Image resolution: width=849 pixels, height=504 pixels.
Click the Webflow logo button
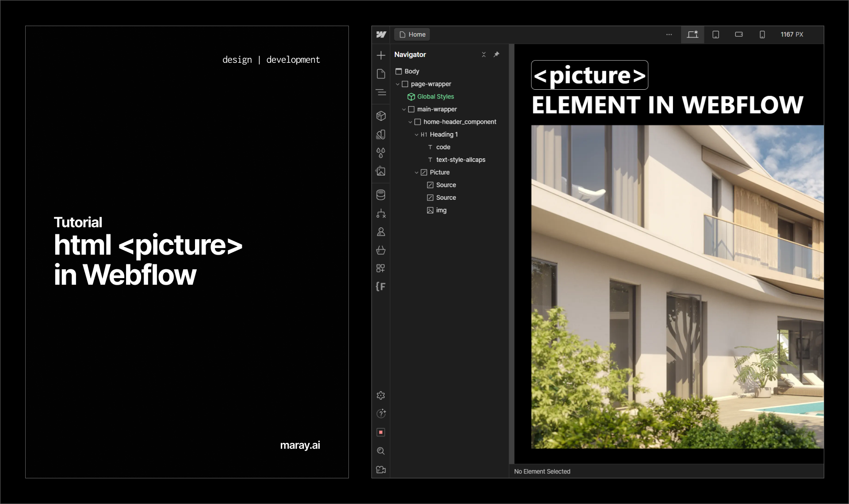(381, 34)
